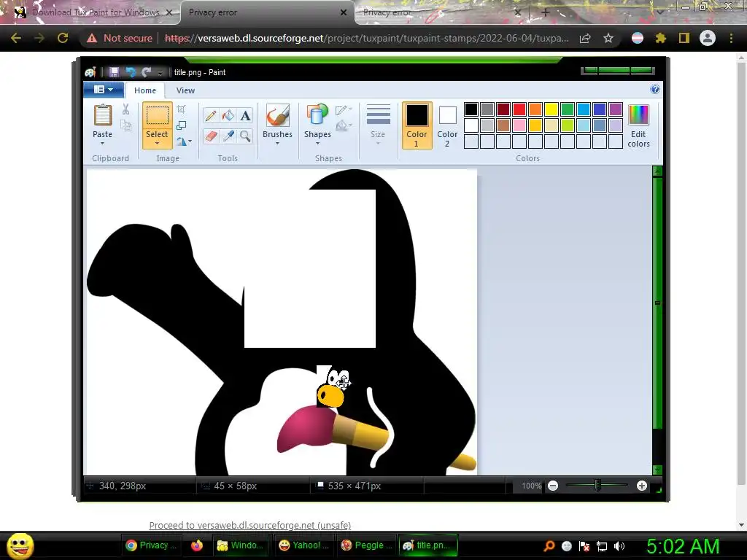747x560 pixels.
Task: Pick the yellow color swatch
Action: pyautogui.click(x=551, y=109)
